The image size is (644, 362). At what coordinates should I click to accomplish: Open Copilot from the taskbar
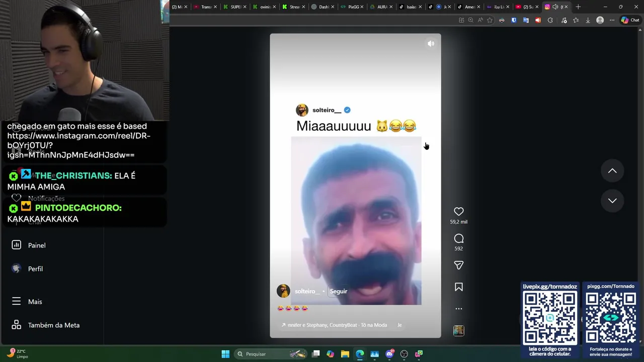click(x=330, y=354)
